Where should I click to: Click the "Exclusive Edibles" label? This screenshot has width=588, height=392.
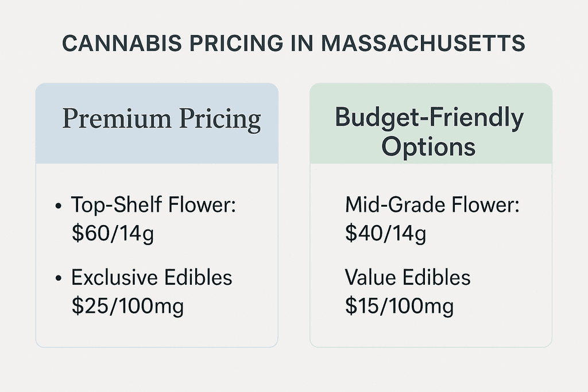coord(152,277)
